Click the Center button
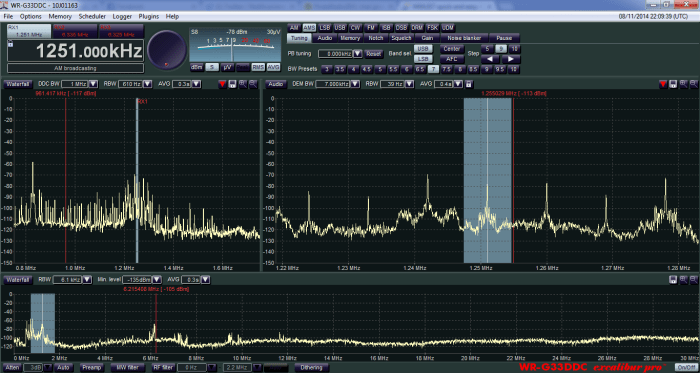The height and width of the screenshot is (373, 700). pyautogui.click(x=452, y=48)
